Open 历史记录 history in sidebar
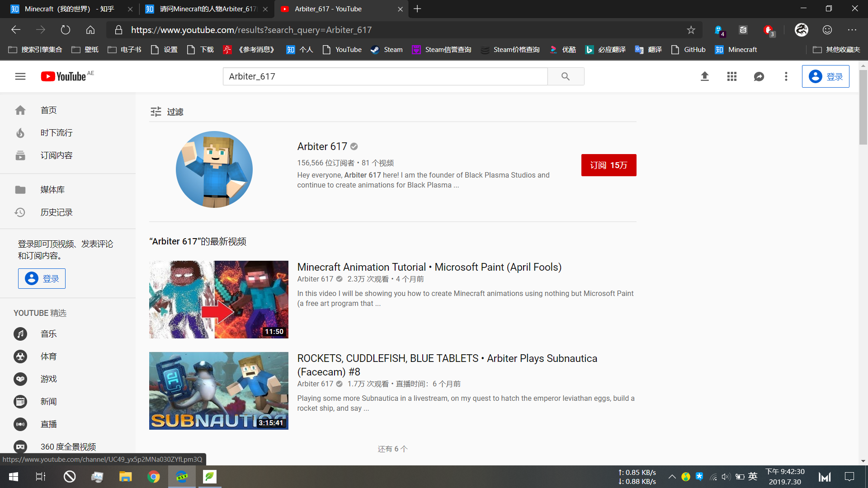The height and width of the screenshot is (488, 868). click(56, 212)
